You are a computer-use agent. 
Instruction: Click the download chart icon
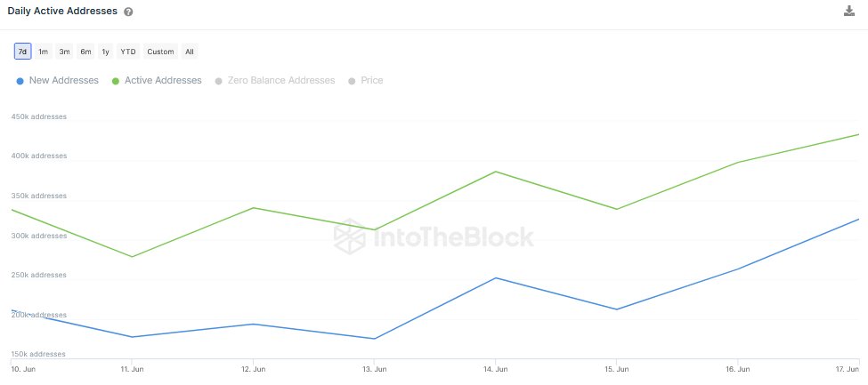pos(848,11)
